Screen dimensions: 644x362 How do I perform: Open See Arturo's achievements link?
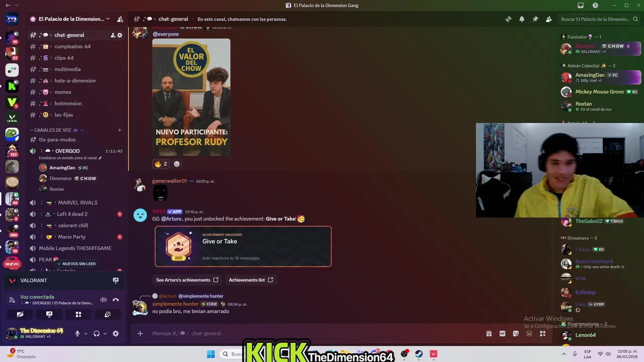(x=187, y=280)
